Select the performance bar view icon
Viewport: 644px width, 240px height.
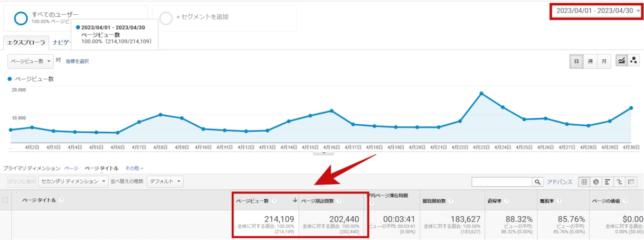pyautogui.click(x=608, y=182)
